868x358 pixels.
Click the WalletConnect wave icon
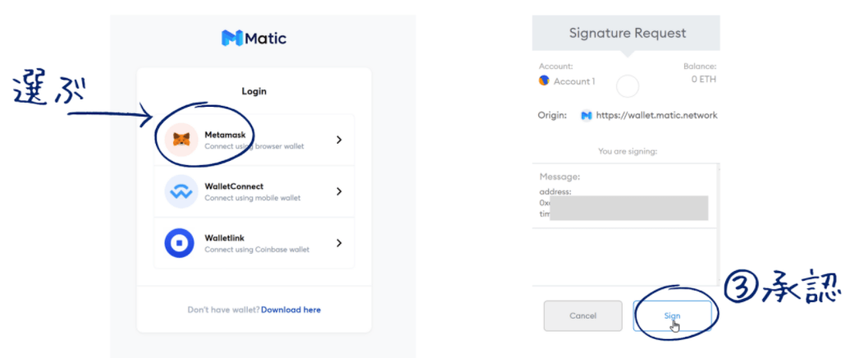click(x=180, y=191)
